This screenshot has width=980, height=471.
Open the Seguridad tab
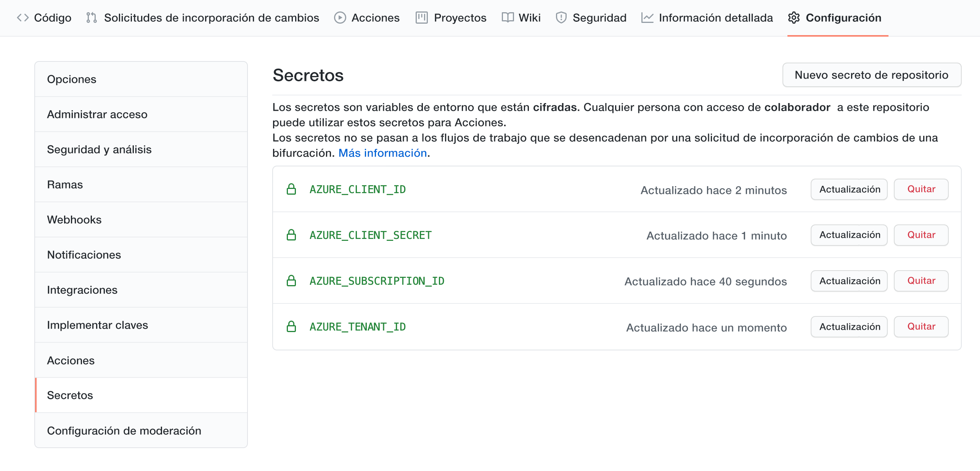591,18
